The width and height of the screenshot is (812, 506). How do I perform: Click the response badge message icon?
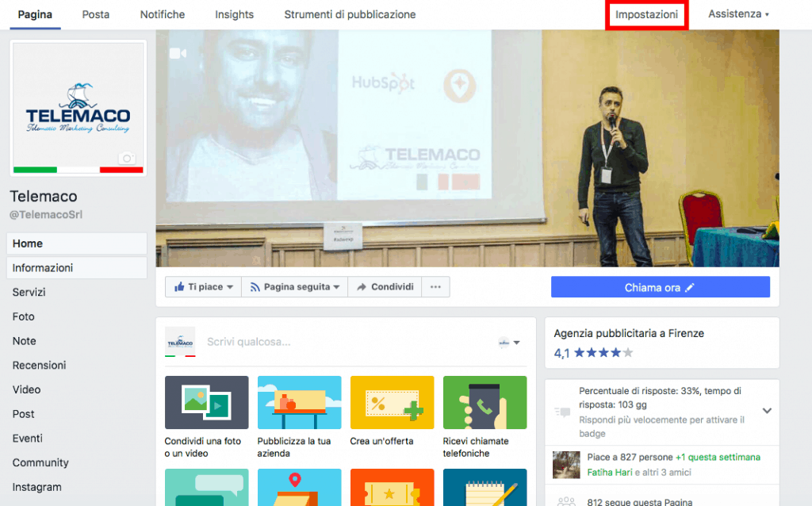pyautogui.click(x=562, y=412)
